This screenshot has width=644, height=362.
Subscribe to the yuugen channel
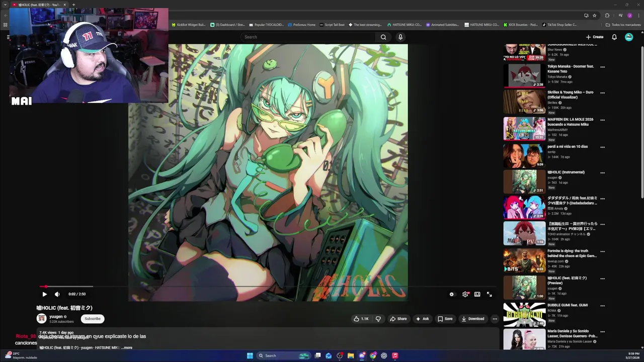[x=93, y=319]
